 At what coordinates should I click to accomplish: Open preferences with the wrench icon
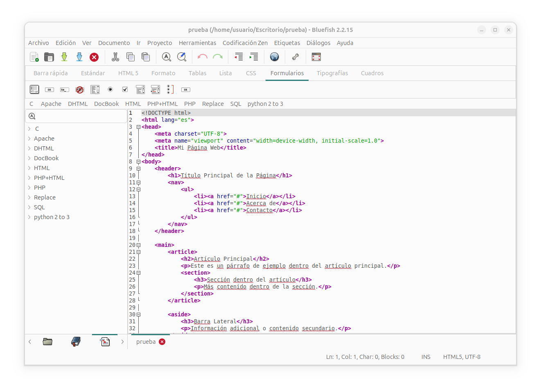point(295,57)
